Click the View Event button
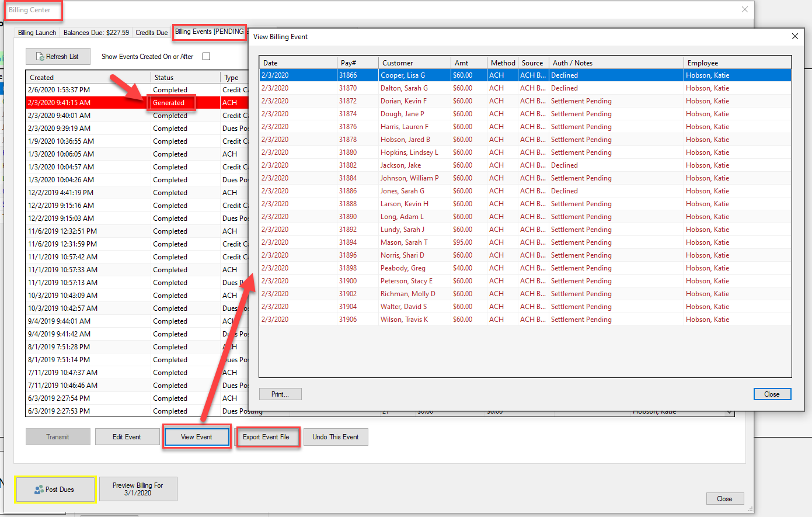The image size is (812, 517). pos(197,437)
